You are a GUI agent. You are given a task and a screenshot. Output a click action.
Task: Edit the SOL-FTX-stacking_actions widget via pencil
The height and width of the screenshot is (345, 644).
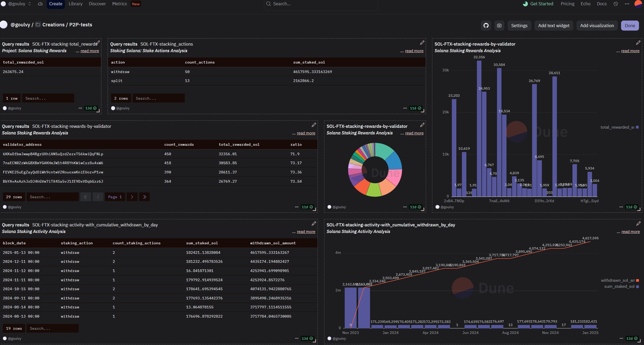point(422,43)
